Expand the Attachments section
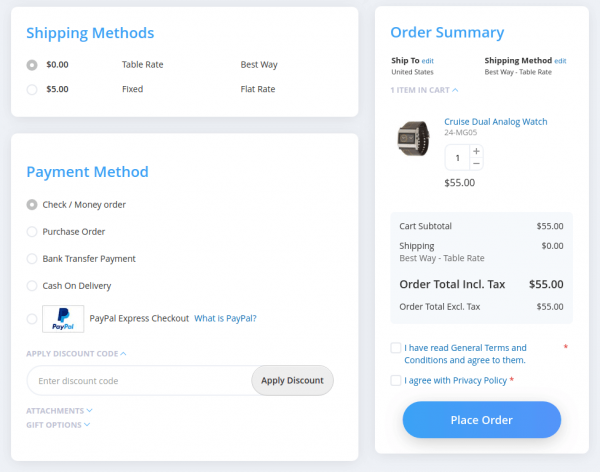 (59, 410)
